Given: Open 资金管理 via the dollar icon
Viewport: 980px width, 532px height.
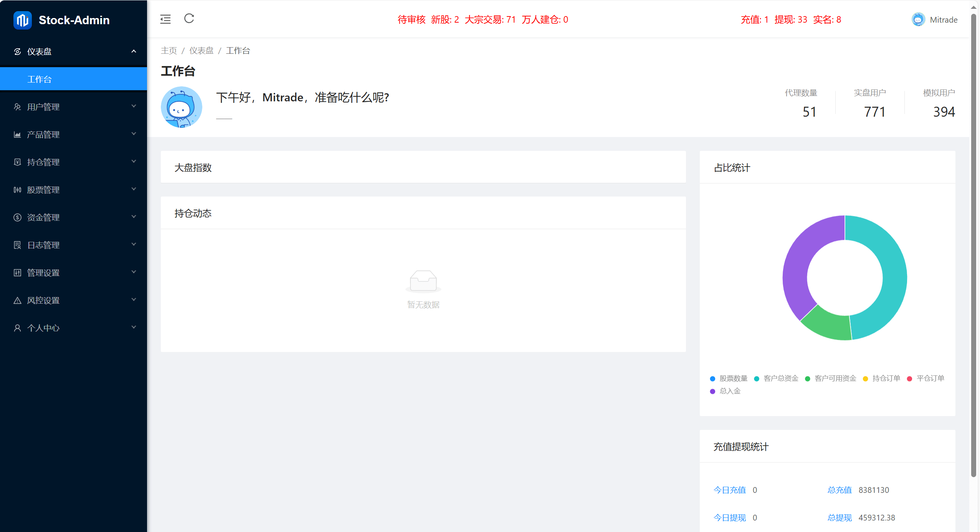Looking at the screenshot, I should click(x=17, y=217).
